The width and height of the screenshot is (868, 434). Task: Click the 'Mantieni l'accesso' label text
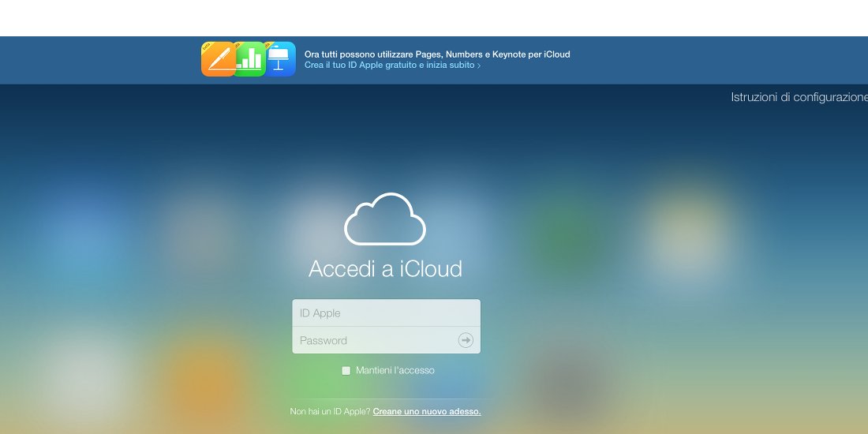pos(395,370)
